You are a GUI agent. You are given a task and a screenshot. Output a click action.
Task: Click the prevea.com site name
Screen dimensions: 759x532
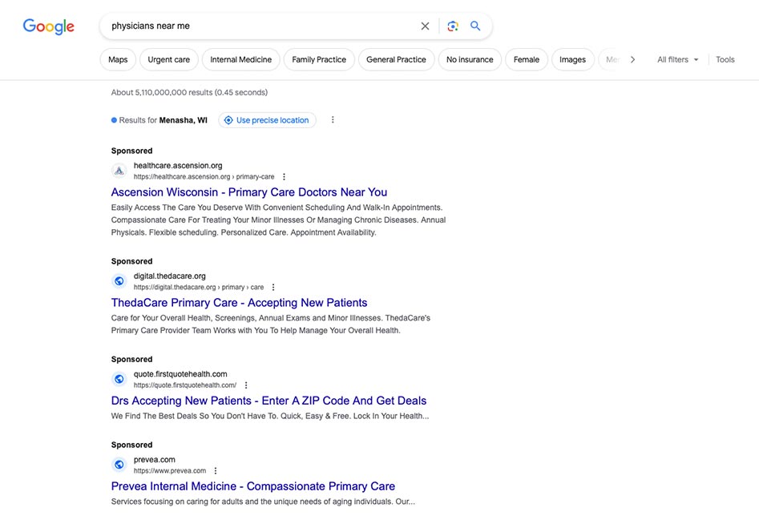tap(155, 460)
